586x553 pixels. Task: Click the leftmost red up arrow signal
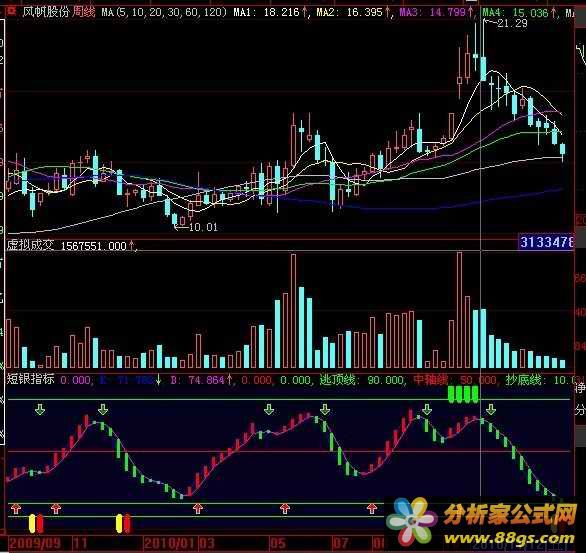[x=16, y=508]
